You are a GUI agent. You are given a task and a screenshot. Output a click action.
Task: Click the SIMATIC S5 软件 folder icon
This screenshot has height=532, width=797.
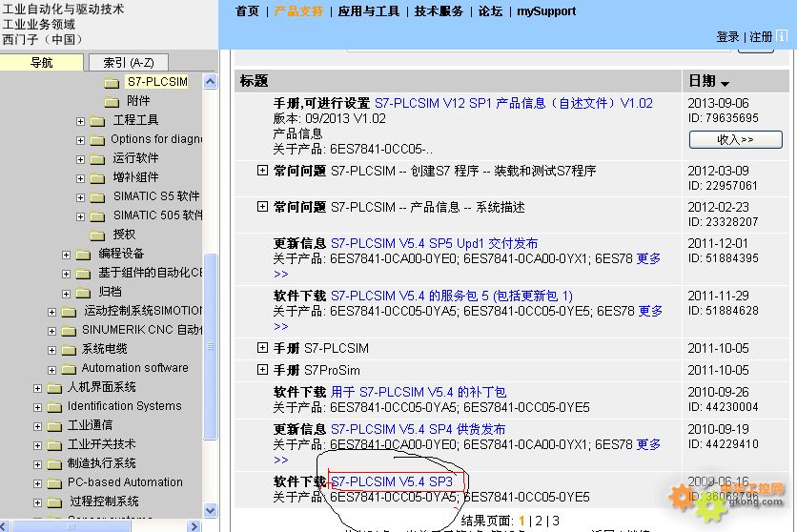click(x=97, y=197)
